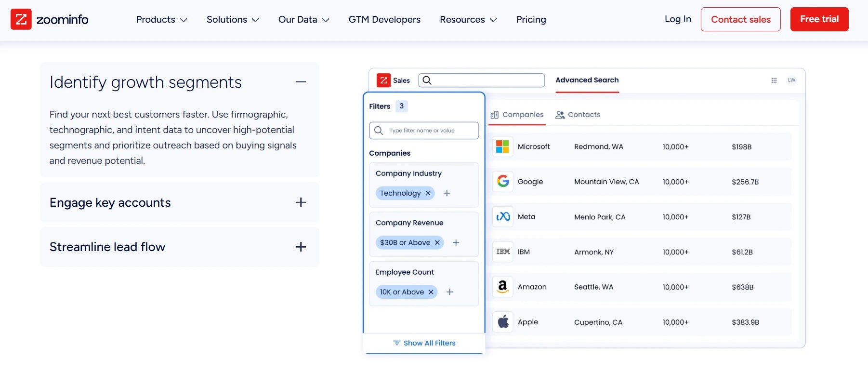Click the $198B revenue value
Image resolution: width=868 pixels, height=372 pixels.
coord(742,146)
